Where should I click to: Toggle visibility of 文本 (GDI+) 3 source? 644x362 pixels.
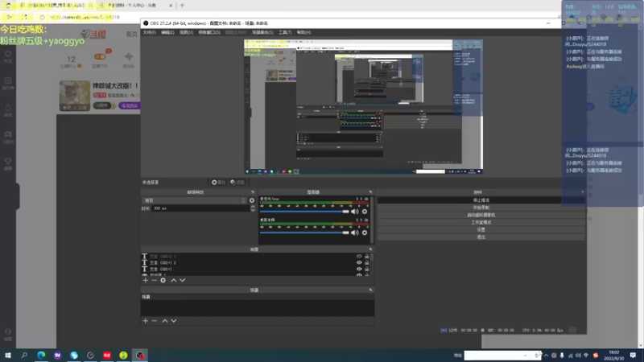[x=359, y=257]
